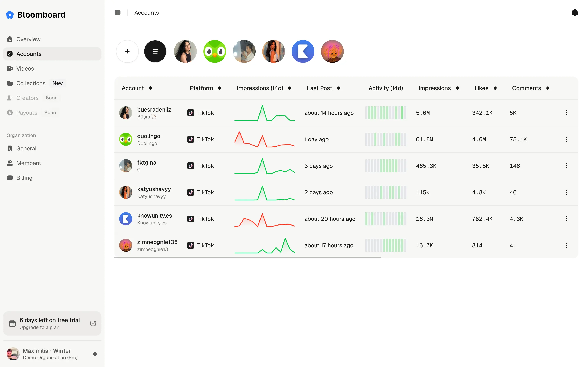Open the Overview section in sidebar
The height and width of the screenshot is (367, 588).
[x=28, y=39]
